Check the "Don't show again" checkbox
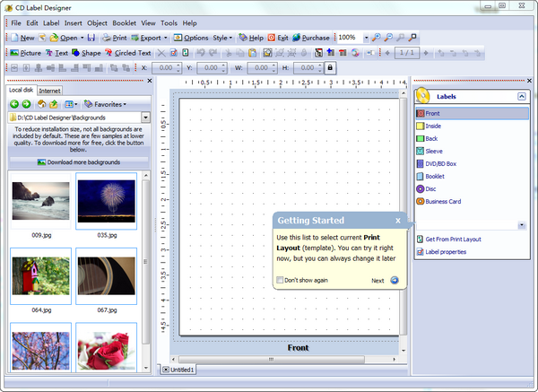Image resolution: width=538 pixels, height=392 pixels. [x=279, y=280]
